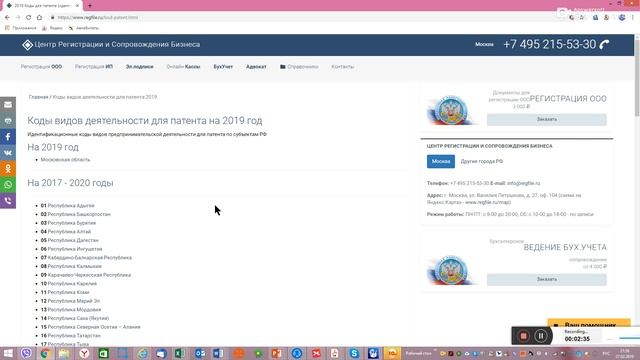The height and width of the screenshot is (360, 640).
Task: Open 09 Карачаево-Черкесская Республика link
Action: 86,275
